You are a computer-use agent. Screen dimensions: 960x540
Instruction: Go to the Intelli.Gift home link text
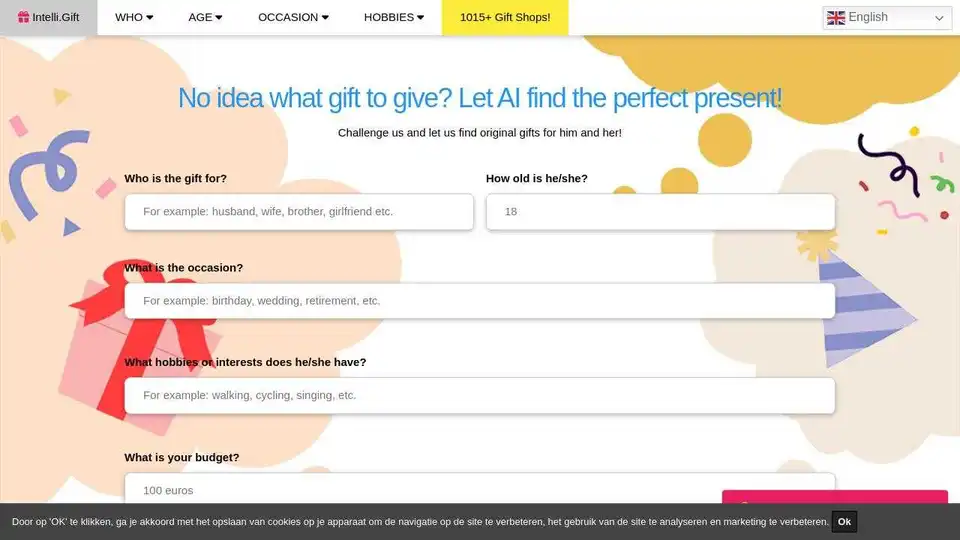coord(56,17)
